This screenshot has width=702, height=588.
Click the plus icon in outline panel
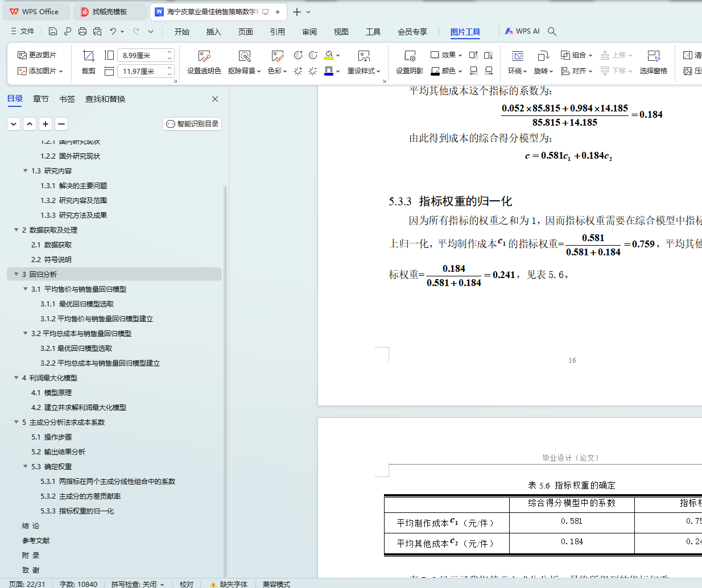(x=46, y=124)
